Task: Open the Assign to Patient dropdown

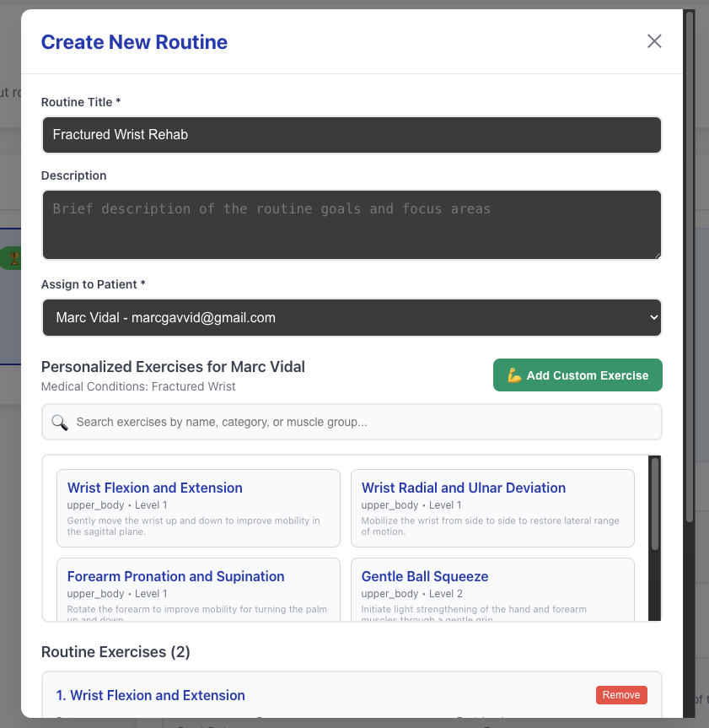Action: tap(352, 317)
